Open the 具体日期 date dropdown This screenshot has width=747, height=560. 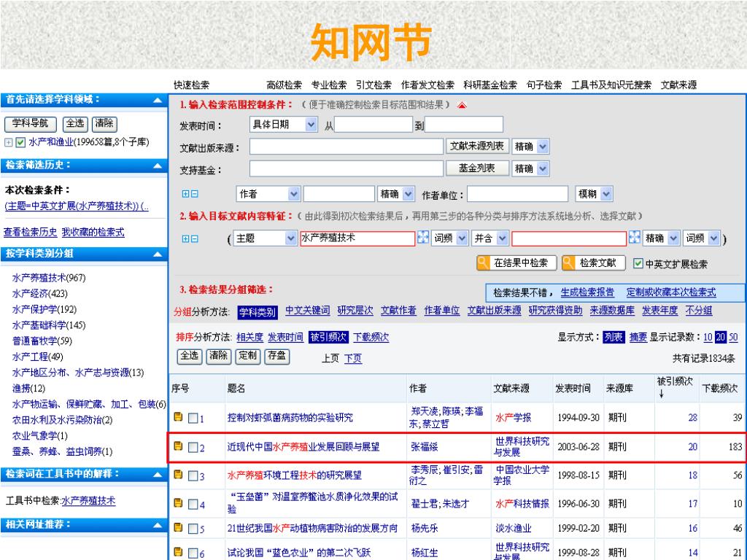pos(284,125)
